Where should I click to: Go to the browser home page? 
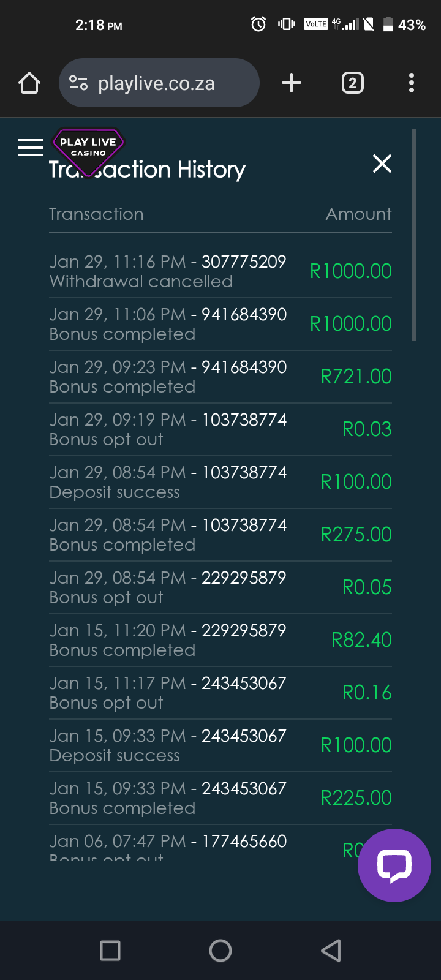(29, 83)
